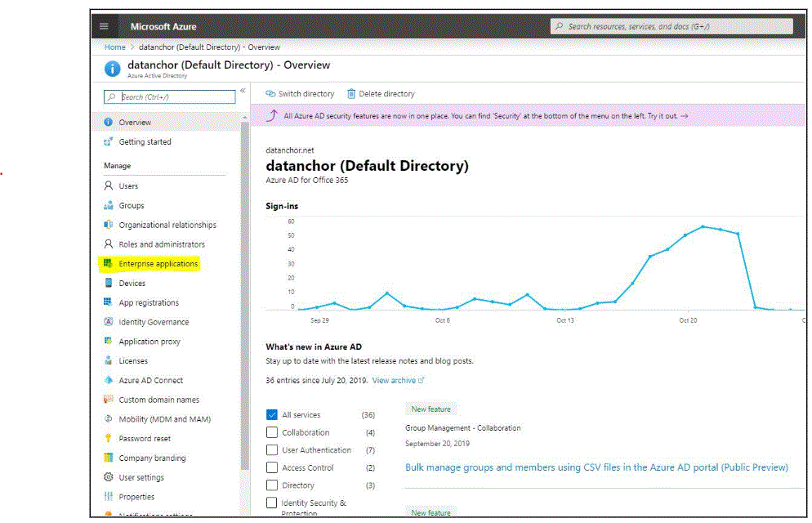812x523 pixels.
Task: Click the Groups icon
Action: (x=108, y=205)
